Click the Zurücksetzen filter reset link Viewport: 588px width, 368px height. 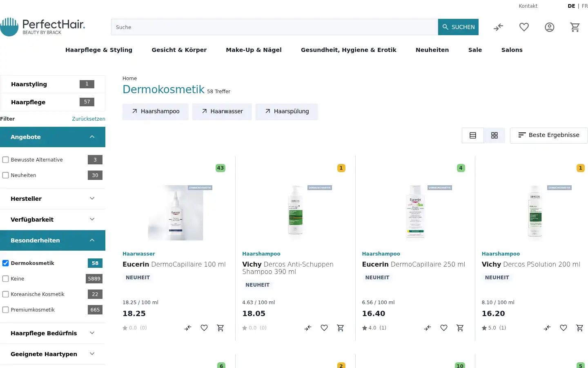(x=89, y=119)
